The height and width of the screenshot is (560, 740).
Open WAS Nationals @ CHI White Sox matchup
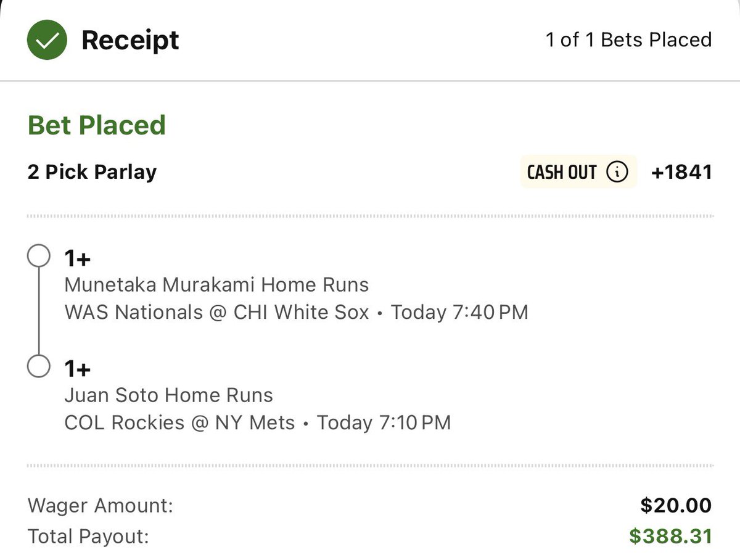click(x=216, y=312)
